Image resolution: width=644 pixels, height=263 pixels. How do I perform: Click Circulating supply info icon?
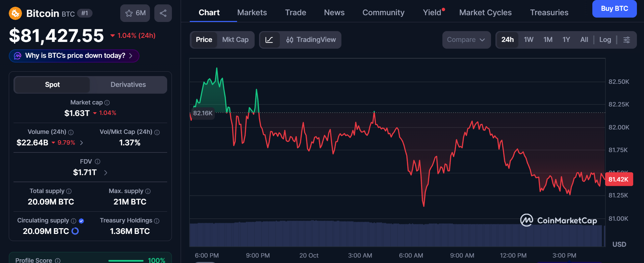pyautogui.click(x=74, y=221)
